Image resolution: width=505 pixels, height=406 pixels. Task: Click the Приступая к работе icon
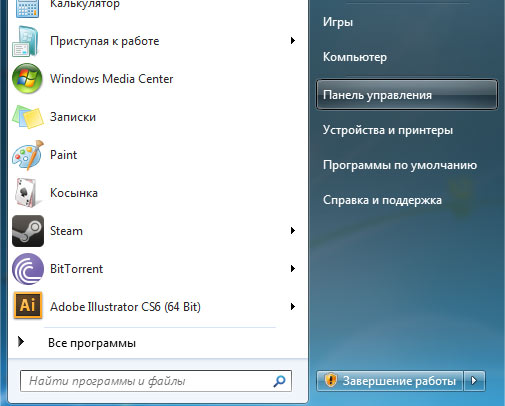(26, 41)
